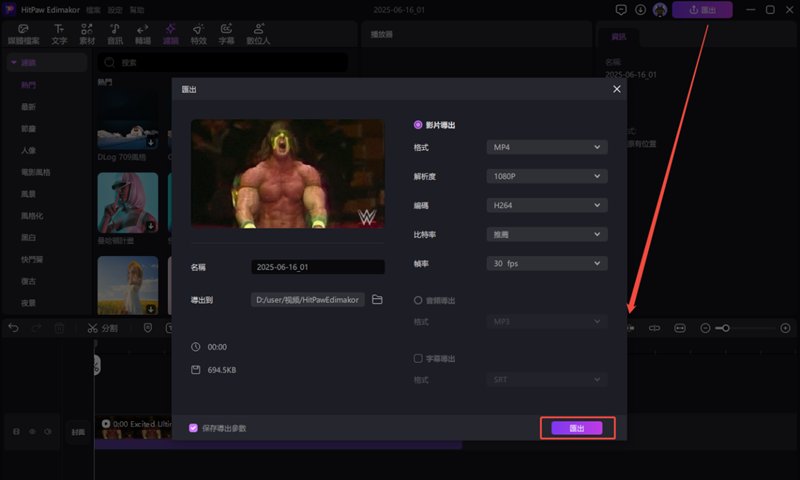Click the scissors 分割 split tool
This screenshot has width=800, height=480.
click(103, 328)
